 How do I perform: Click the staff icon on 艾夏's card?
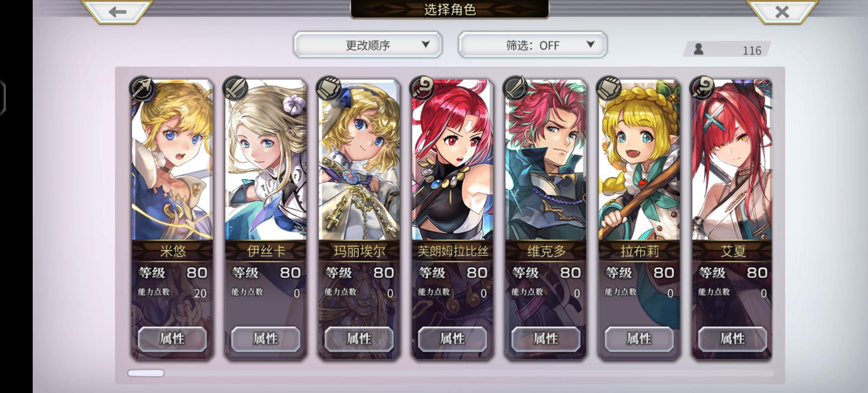[702, 88]
